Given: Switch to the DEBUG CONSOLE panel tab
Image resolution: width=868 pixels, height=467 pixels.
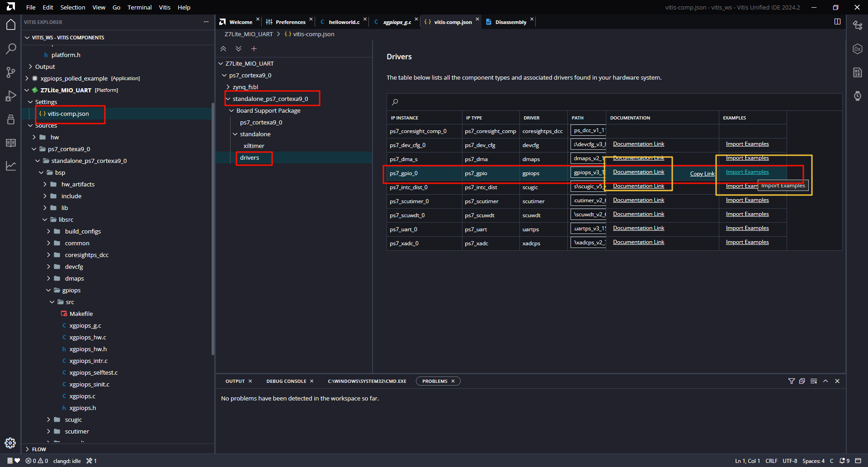Looking at the screenshot, I should point(286,381).
